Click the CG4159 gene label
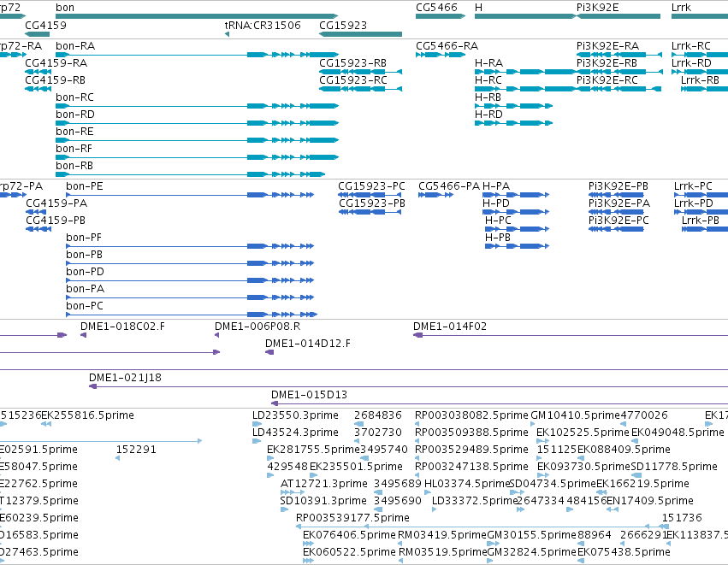The height and width of the screenshot is (565, 728). [45, 25]
